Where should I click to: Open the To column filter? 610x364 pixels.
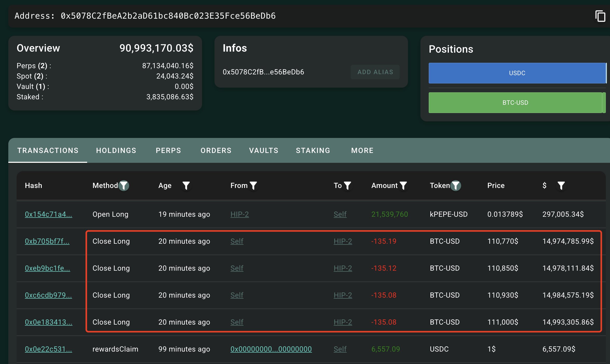click(x=347, y=186)
